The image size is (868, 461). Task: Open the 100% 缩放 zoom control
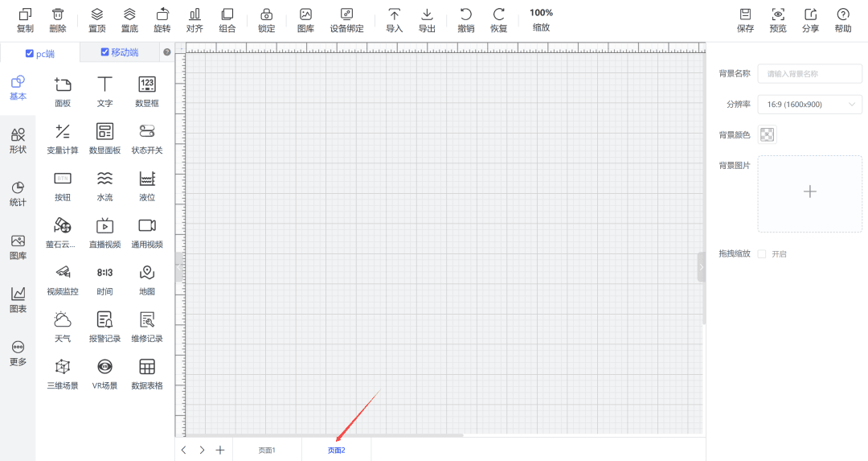[541, 20]
